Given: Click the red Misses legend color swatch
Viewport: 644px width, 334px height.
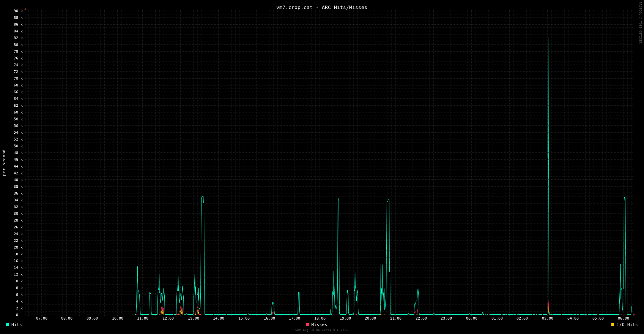Looking at the screenshot, I should [x=307, y=325].
